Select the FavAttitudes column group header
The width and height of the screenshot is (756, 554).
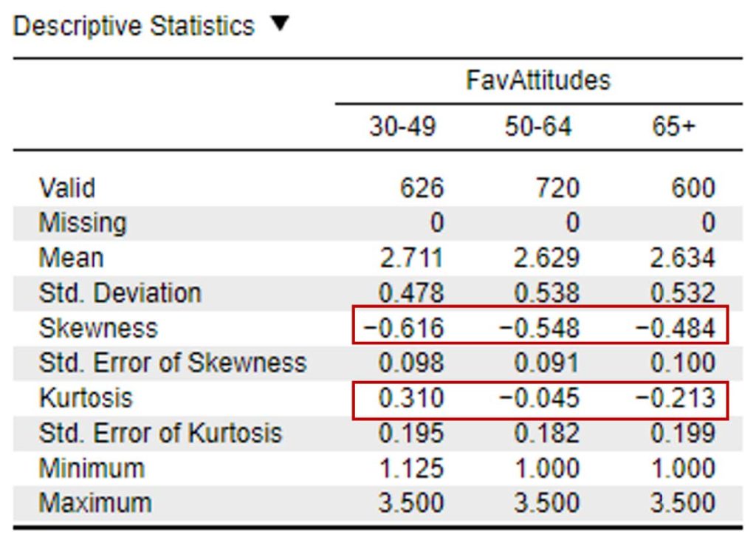(538, 81)
